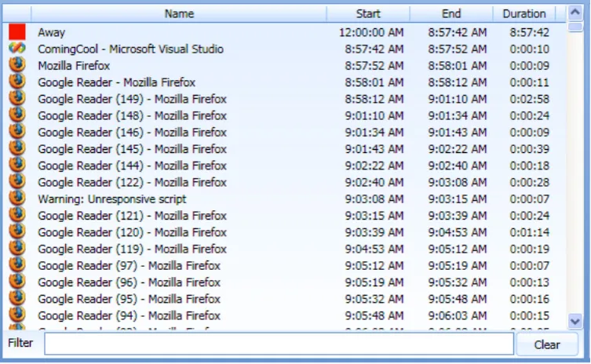Click Firefox icon of Google Reader (146) row
This screenshot has width=591, height=364.
(x=17, y=131)
